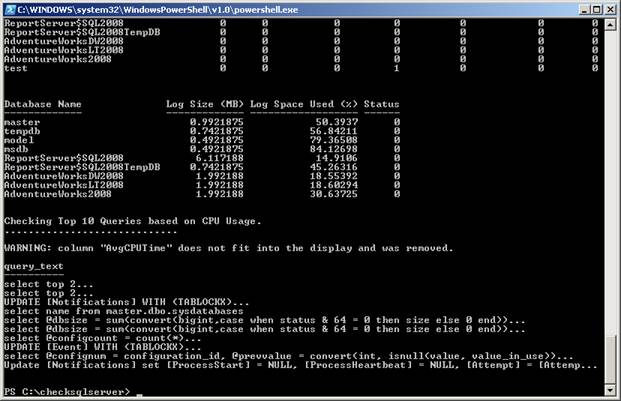Click the 'query_text' column header
This screenshot has width=621, height=401.
pyautogui.click(x=34, y=266)
